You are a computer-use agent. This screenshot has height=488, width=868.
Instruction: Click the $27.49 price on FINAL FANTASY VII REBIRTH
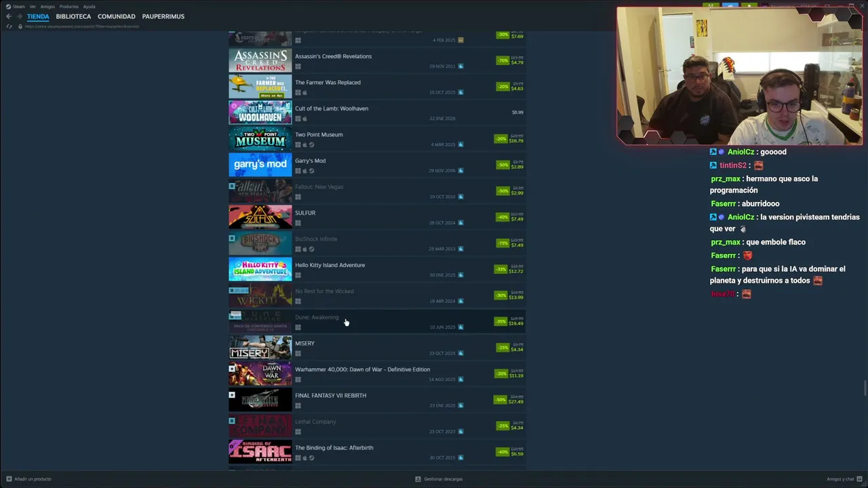pos(517,402)
